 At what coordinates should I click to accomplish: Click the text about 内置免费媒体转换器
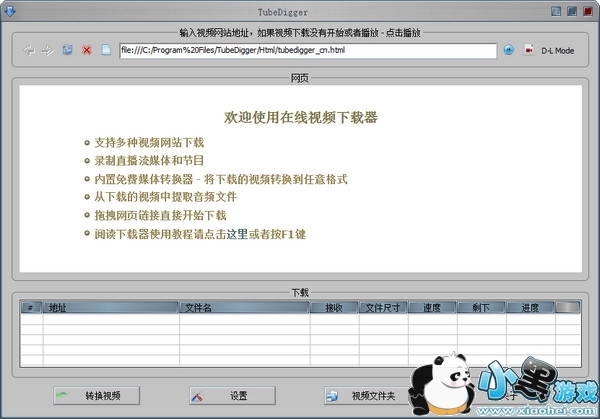[221, 179]
